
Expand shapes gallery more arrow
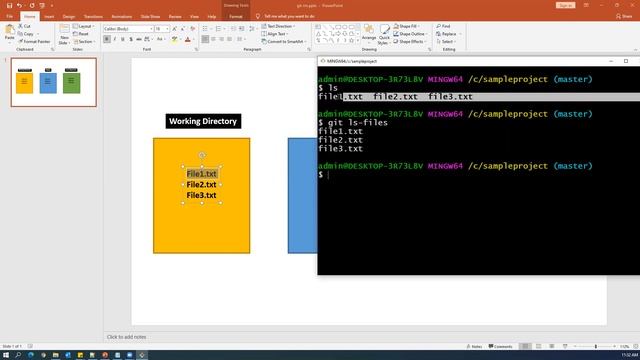[358, 41]
